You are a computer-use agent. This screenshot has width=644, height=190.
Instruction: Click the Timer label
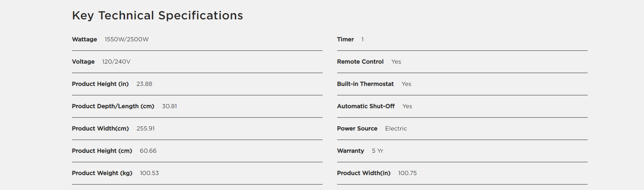(x=345, y=40)
